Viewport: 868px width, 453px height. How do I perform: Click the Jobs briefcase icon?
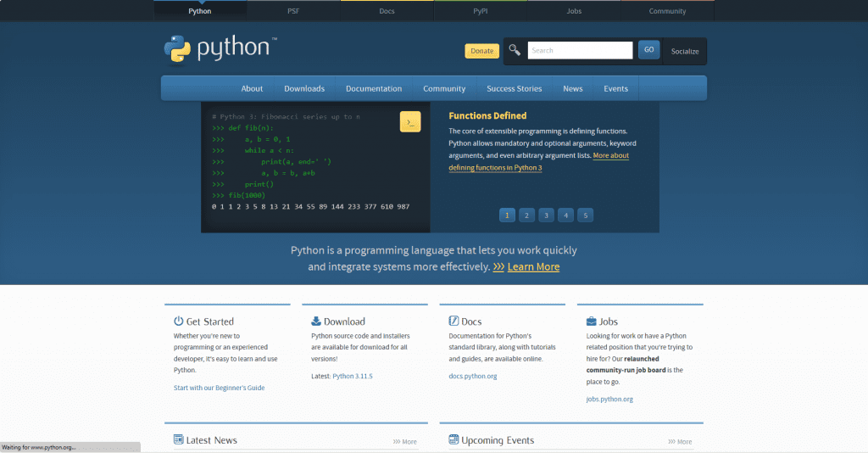point(591,322)
